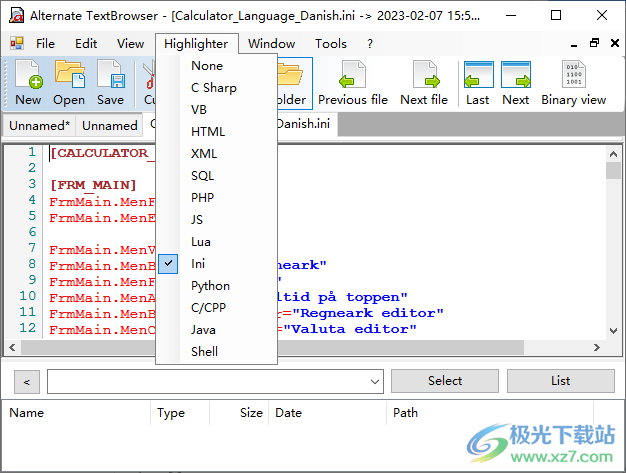
Task: Create a new file with New icon
Action: (x=28, y=83)
